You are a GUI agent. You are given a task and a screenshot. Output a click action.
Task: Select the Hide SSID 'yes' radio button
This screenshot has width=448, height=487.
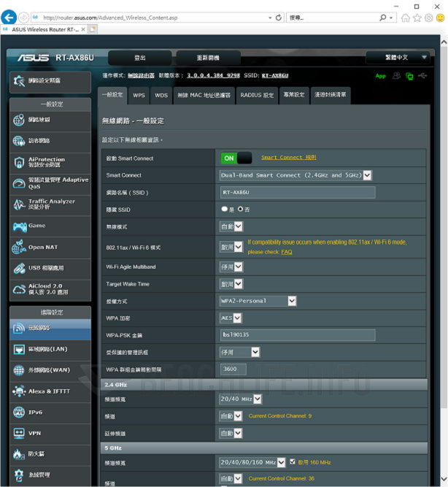tap(225, 209)
